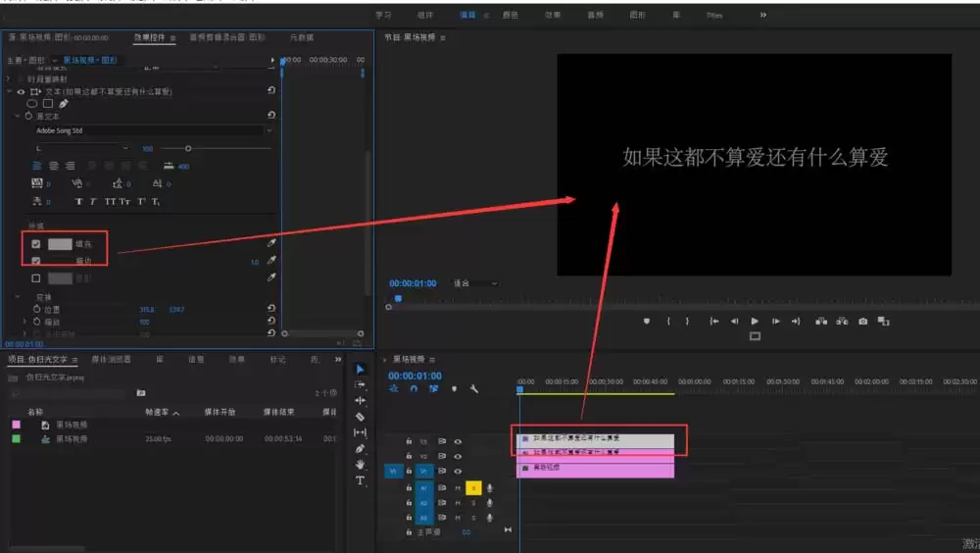
Task: Toggle Solo (S) on audio track A1
Action: pyautogui.click(x=473, y=487)
